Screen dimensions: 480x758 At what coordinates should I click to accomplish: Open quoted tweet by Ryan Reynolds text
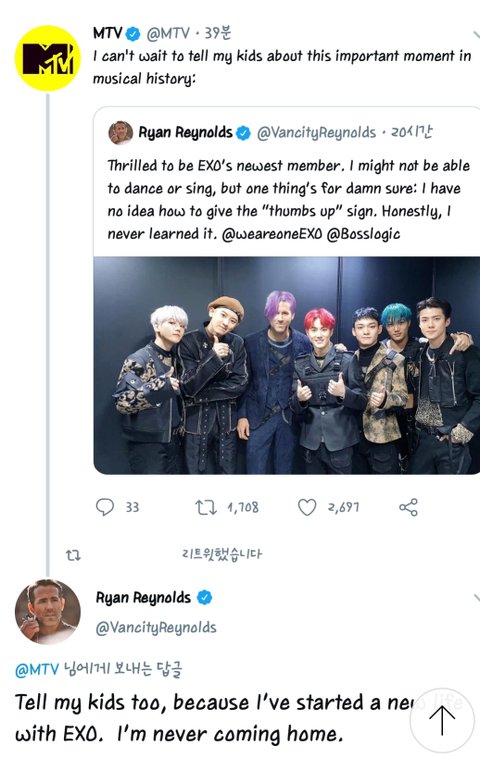click(x=289, y=200)
